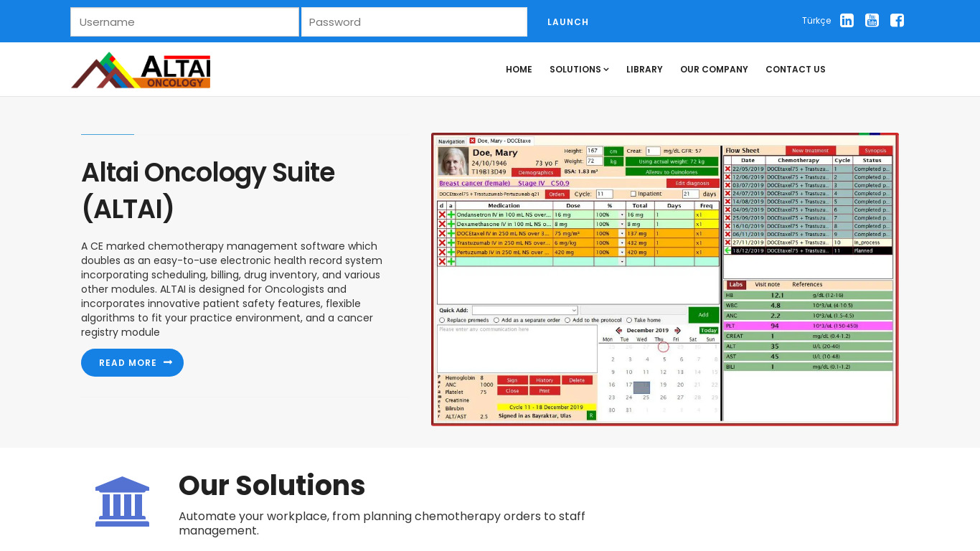This screenshot has height=551, width=980.
Task: Switch language to Türkçe
Action: point(816,21)
